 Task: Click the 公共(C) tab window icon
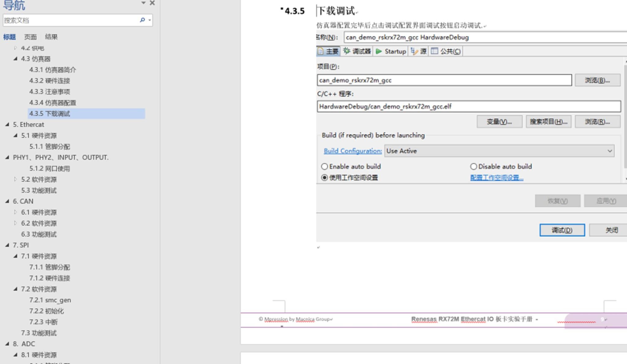pyautogui.click(x=434, y=51)
